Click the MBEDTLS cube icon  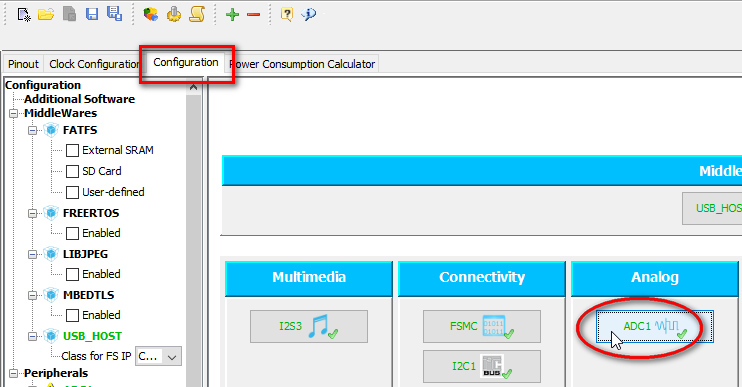[x=51, y=295]
